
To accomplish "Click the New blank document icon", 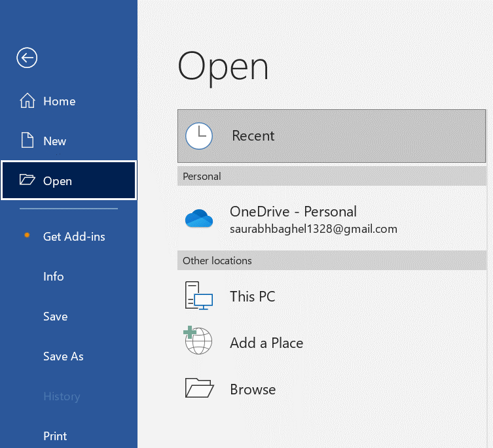I will coord(27,141).
